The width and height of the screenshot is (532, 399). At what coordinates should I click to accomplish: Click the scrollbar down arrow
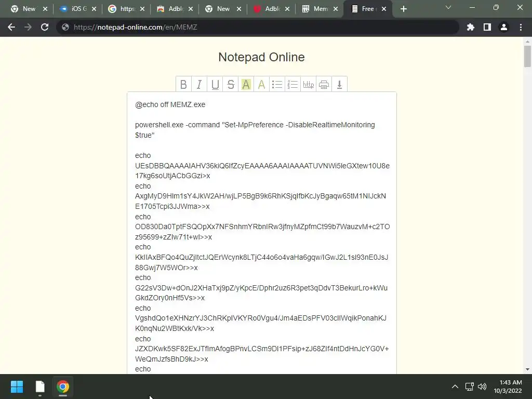coord(527,369)
